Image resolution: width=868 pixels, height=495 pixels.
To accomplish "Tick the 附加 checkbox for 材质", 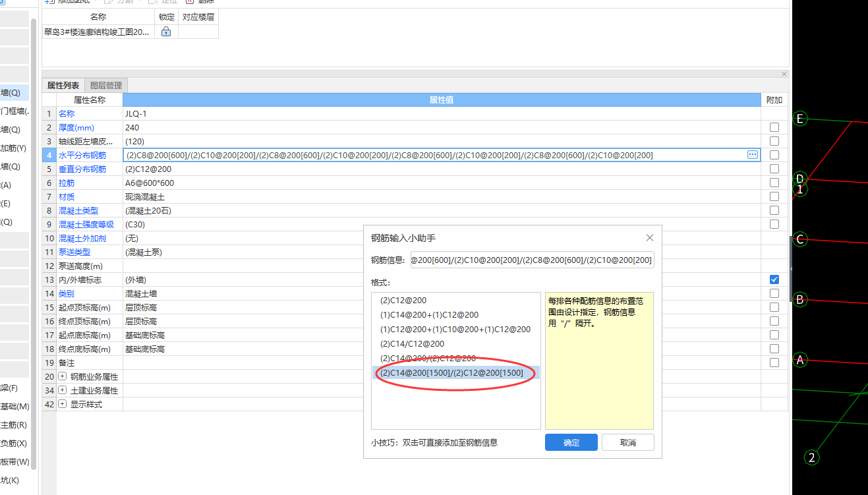I will (774, 196).
